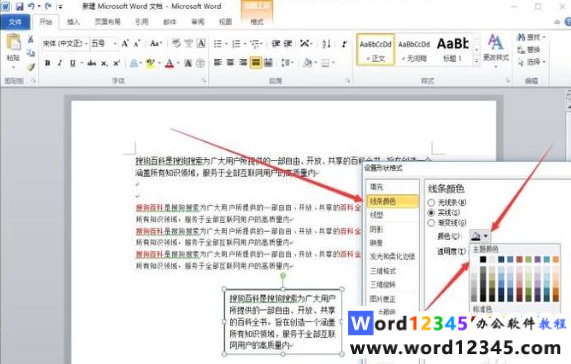571x364 pixels.
Task: Pick the black theme color swatch
Action: point(483,260)
